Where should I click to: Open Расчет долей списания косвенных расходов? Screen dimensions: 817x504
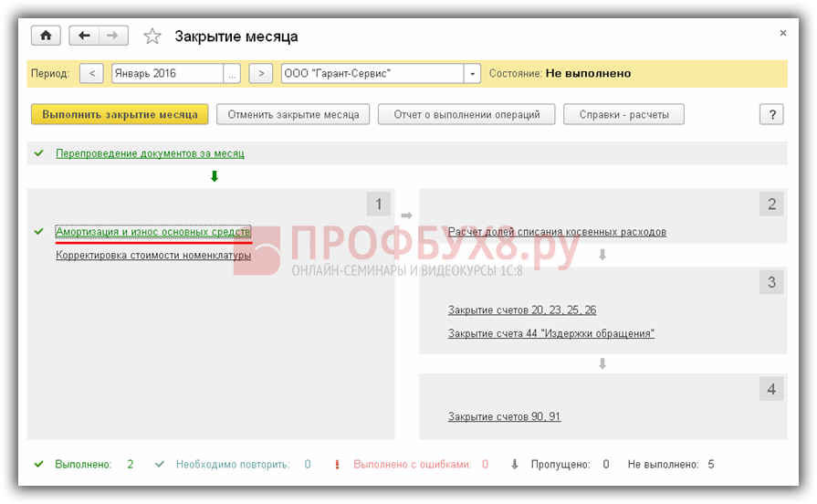(x=557, y=232)
